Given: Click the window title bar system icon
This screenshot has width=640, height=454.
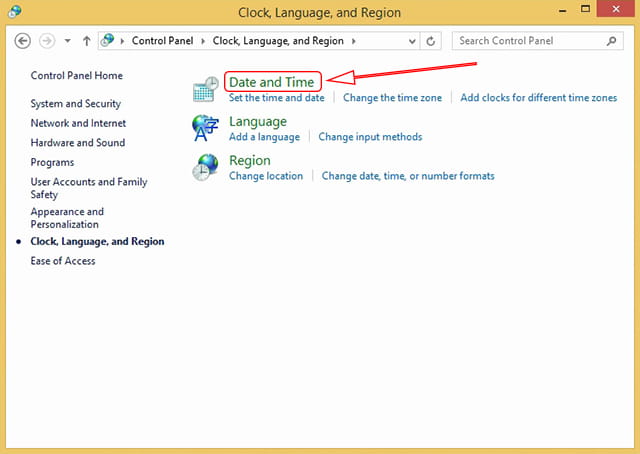Looking at the screenshot, I should pos(15,11).
